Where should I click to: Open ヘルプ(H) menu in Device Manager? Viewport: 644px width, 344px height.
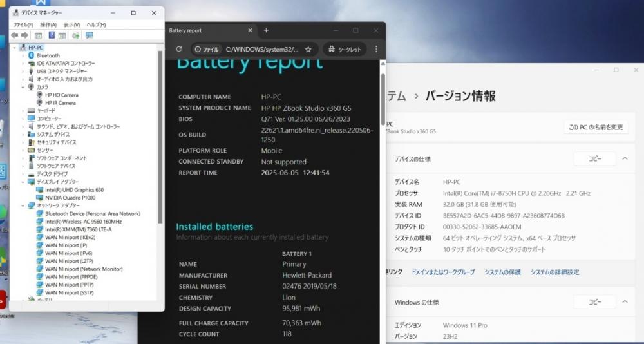[96, 24]
